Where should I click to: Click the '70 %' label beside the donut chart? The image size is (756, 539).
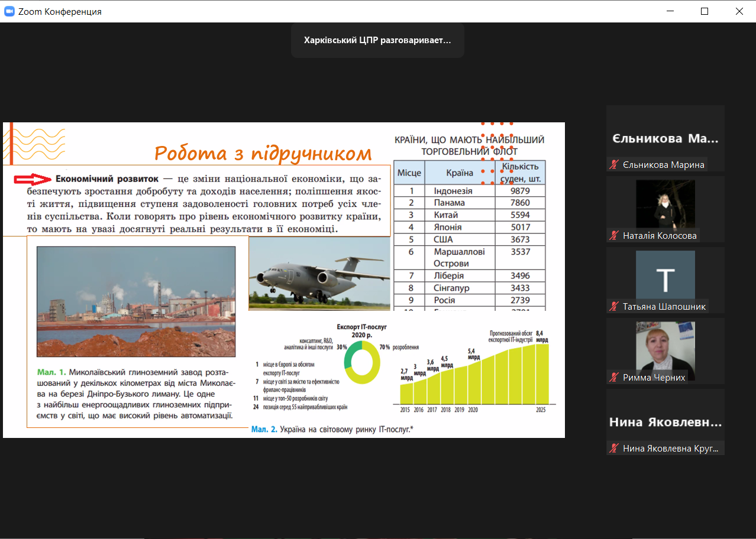pos(385,347)
